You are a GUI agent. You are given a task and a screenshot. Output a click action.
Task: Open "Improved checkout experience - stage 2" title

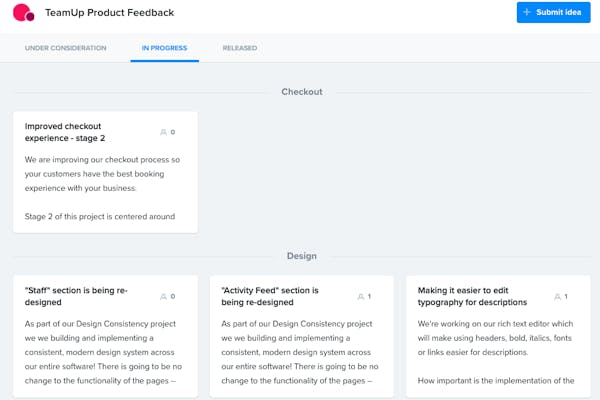pos(78,132)
